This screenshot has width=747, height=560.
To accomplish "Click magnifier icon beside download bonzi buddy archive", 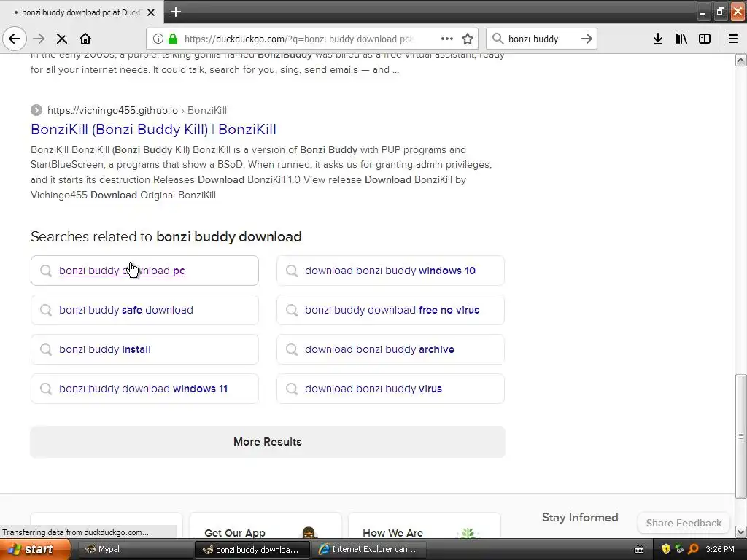I will point(292,349).
